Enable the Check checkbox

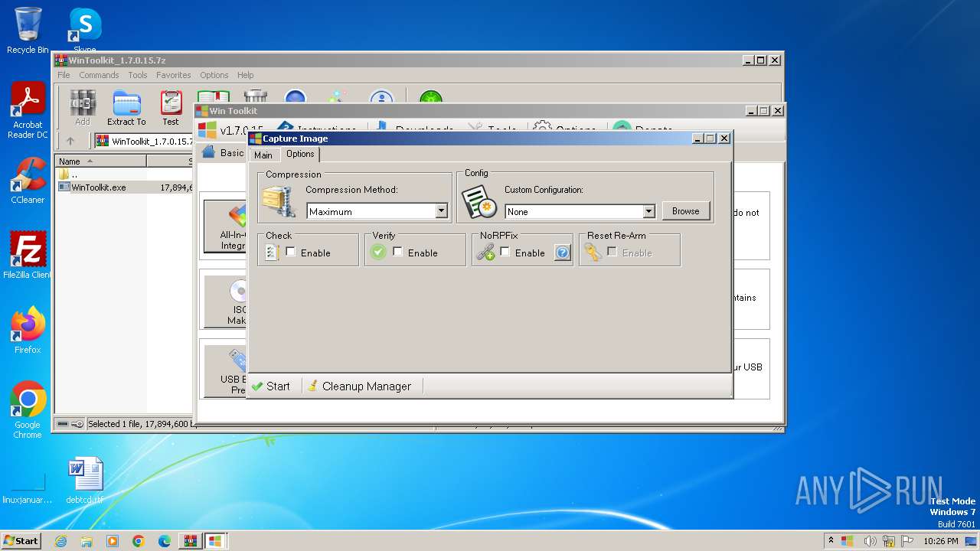(x=291, y=252)
